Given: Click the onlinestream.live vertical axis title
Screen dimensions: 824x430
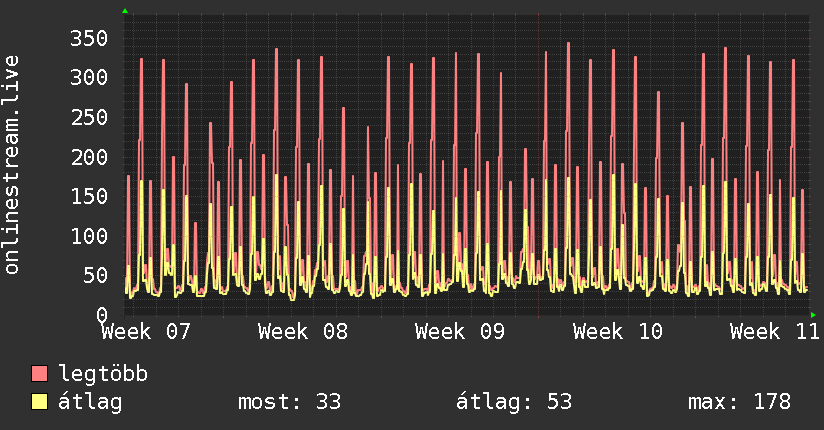Looking at the screenshot, I should point(11,165).
